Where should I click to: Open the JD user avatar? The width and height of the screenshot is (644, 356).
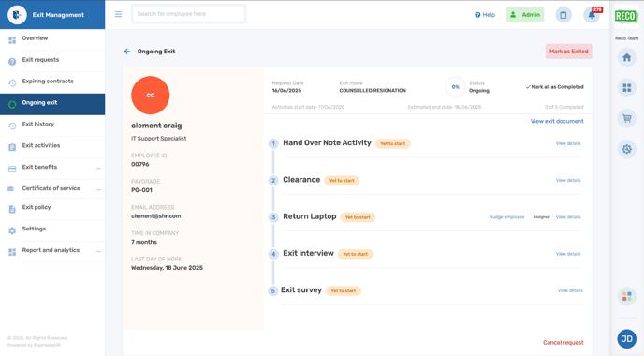[x=627, y=339]
